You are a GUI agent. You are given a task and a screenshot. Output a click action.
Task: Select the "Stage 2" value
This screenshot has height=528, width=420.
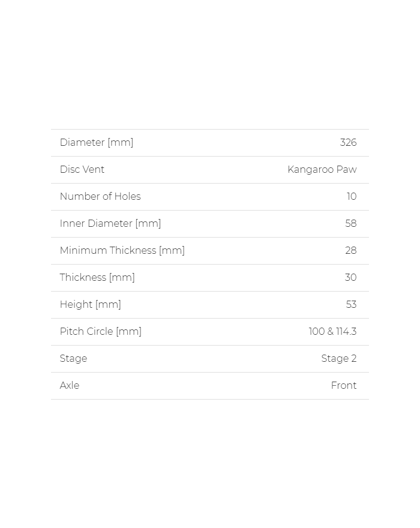[338, 359]
